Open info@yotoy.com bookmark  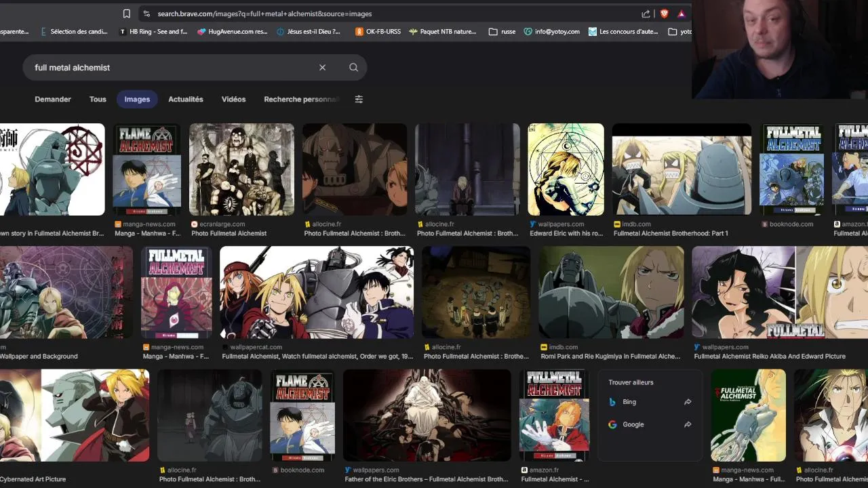click(552, 31)
